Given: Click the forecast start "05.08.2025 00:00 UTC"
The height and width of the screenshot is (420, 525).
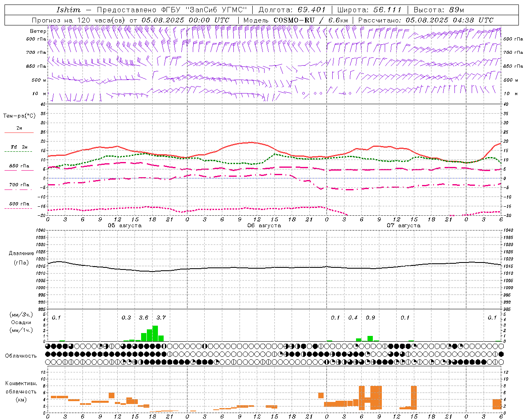Looking at the screenshot, I should tap(185, 20).
